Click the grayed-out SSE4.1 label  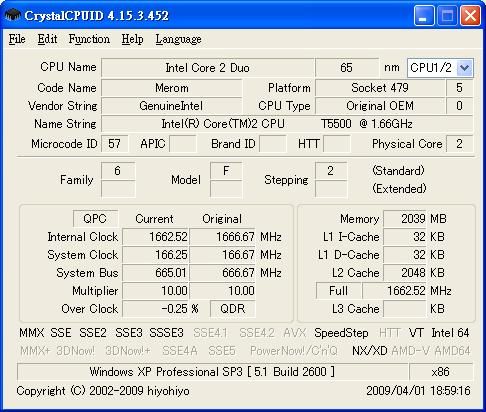[x=210, y=333]
